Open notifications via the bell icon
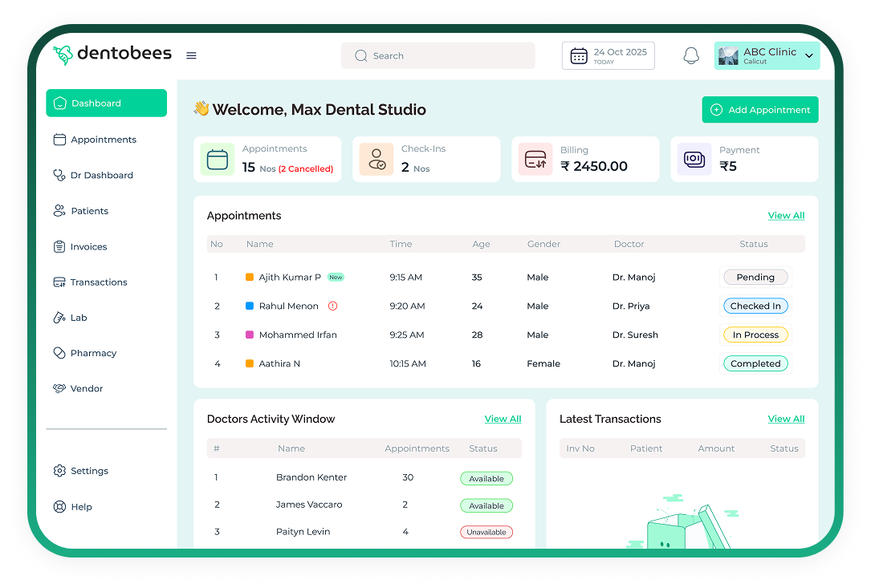The height and width of the screenshot is (588, 871). click(690, 56)
